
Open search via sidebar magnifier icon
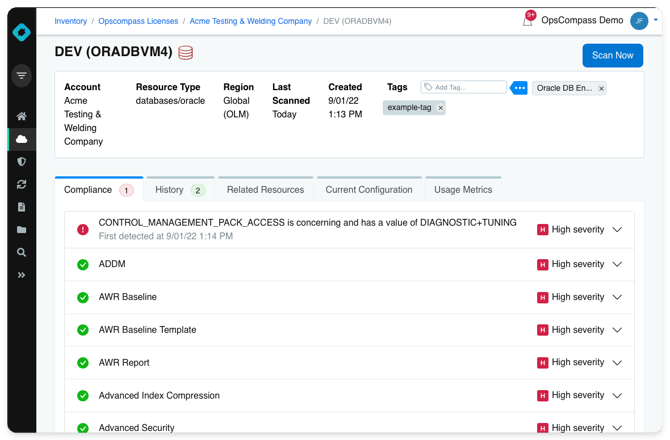21,252
